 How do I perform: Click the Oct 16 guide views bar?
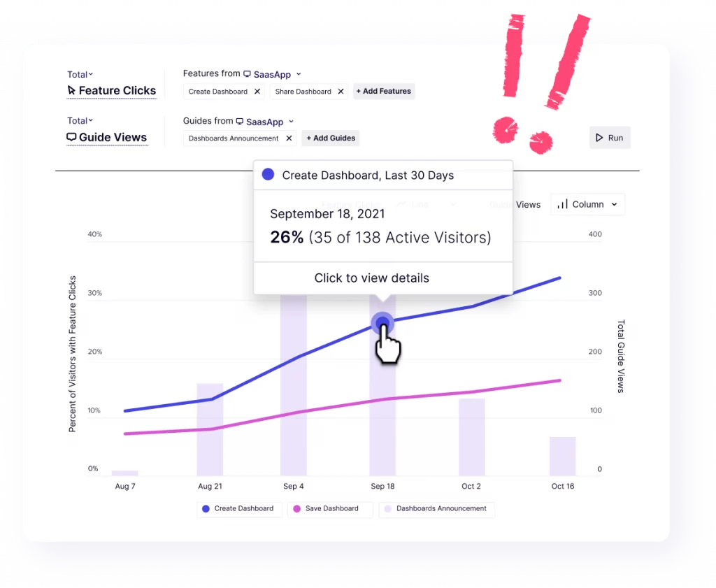pos(563,456)
